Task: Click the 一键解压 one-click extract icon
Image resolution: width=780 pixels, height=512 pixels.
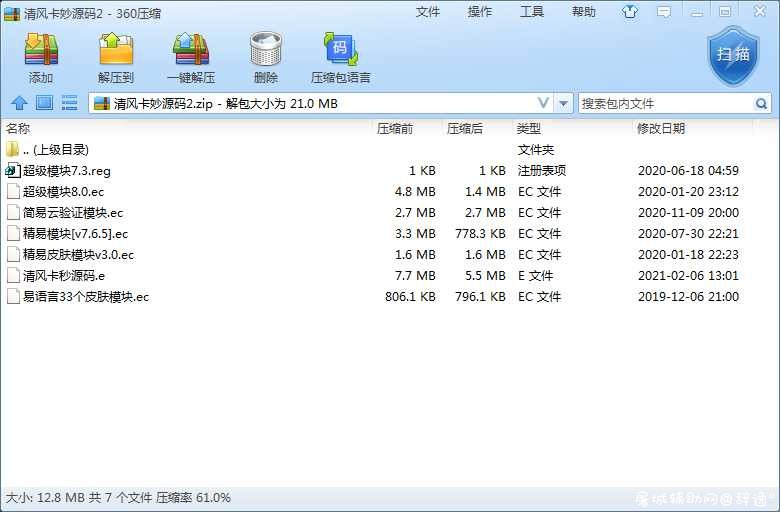Action: tap(191, 49)
